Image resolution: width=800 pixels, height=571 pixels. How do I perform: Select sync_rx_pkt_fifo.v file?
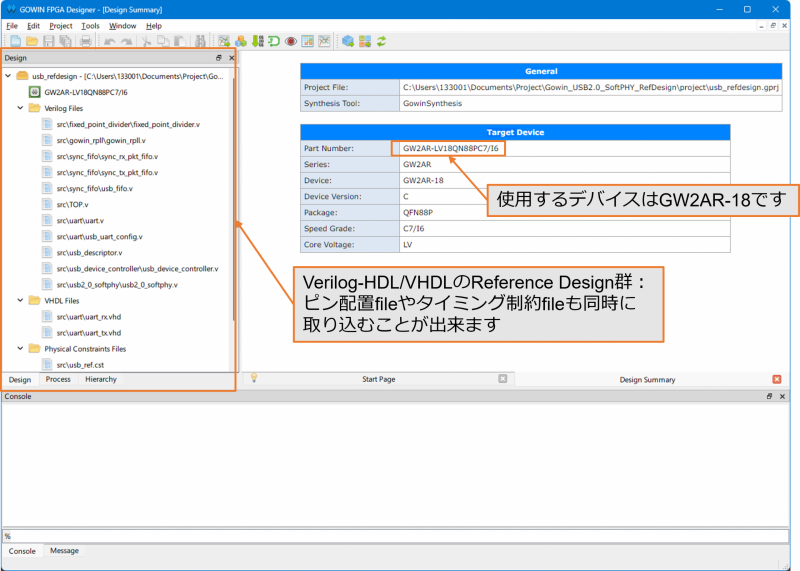[107, 156]
